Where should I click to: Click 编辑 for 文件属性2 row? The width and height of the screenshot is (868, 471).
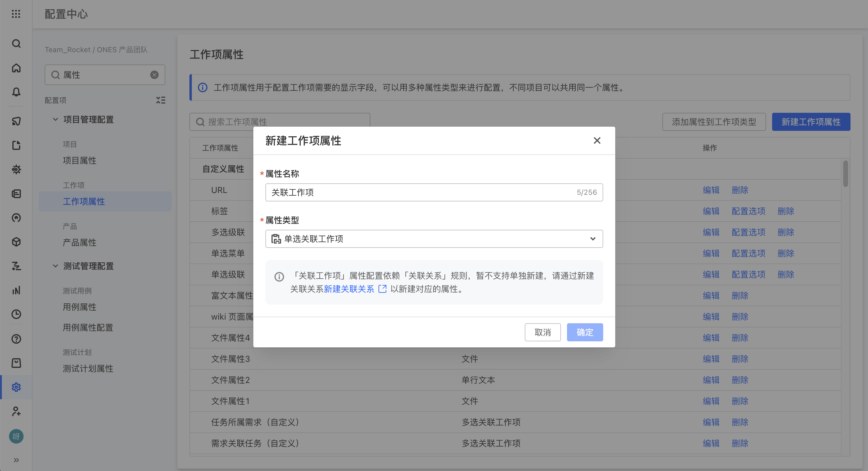[x=711, y=380]
